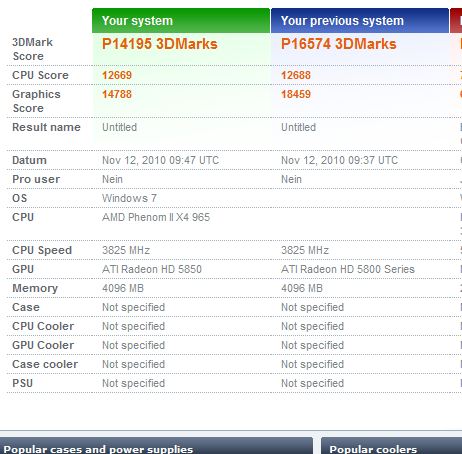Screen dimensions: 462x454
Task: Click the 'CPU Cooler' row label
Action: point(43,326)
